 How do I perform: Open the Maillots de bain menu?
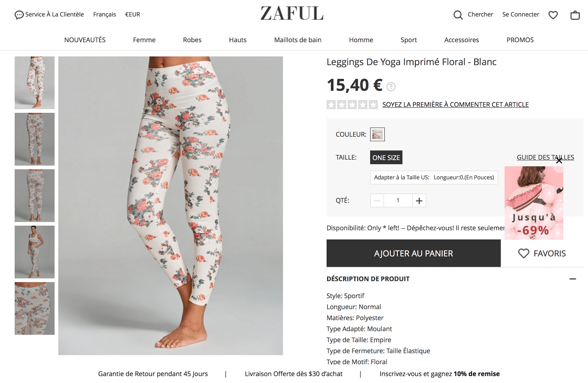[298, 40]
